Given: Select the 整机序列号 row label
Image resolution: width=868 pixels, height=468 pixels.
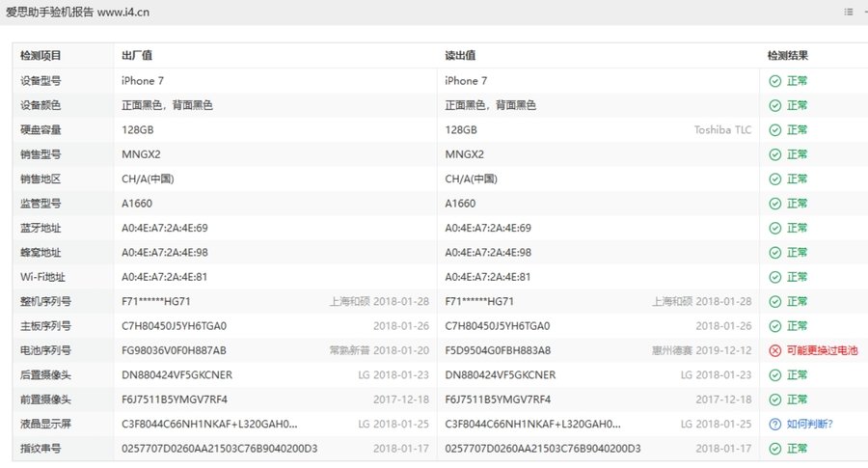Looking at the screenshot, I should (x=45, y=301).
